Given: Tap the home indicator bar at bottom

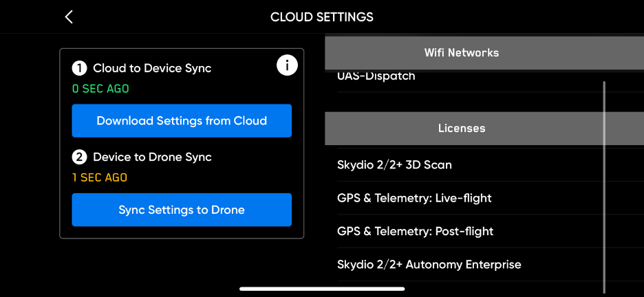Looking at the screenshot, I should click(x=322, y=289).
